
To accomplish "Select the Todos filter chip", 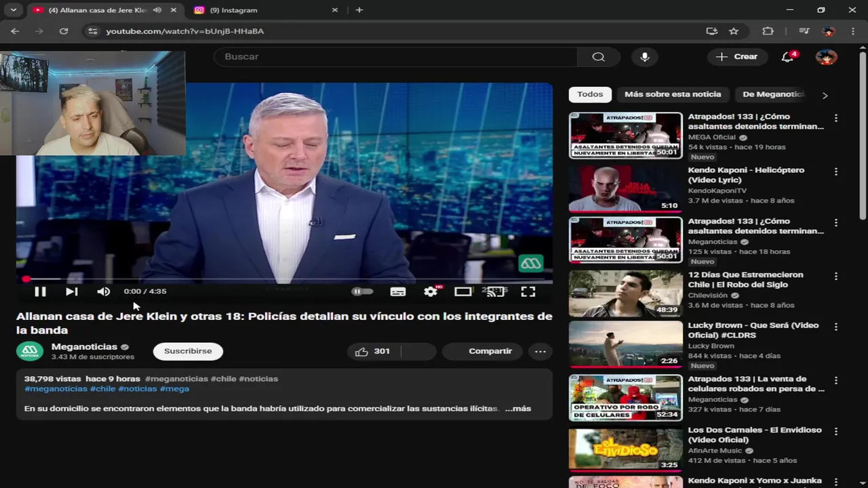I will coord(590,94).
